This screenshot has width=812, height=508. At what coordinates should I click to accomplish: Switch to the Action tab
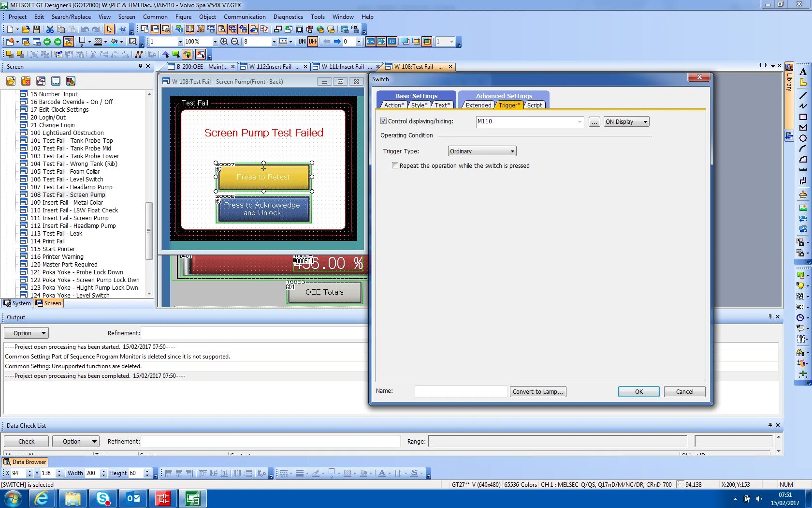[393, 105]
